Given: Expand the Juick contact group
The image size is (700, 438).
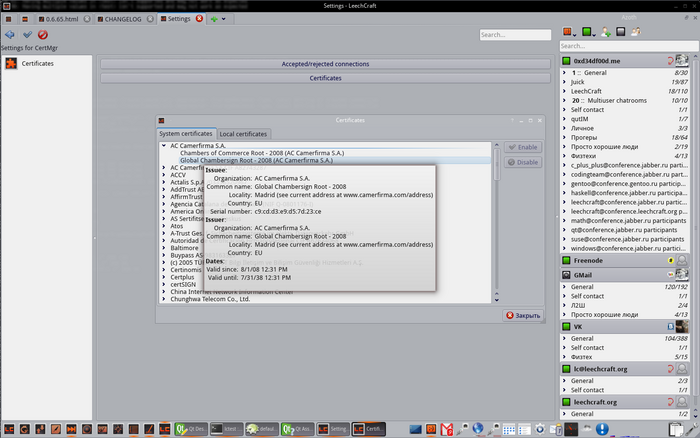Looking at the screenshot, I should (x=565, y=82).
